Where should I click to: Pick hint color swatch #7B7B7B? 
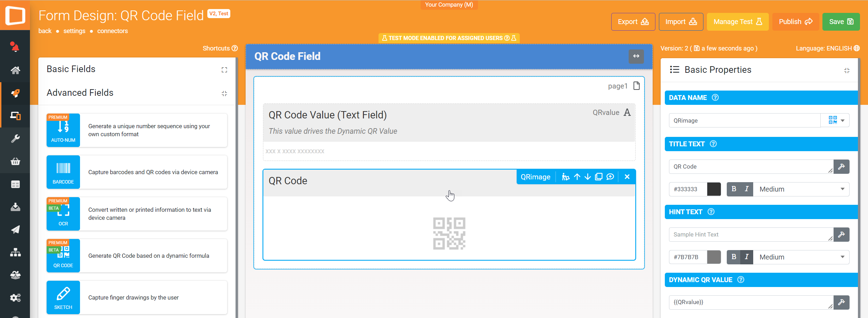point(714,257)
